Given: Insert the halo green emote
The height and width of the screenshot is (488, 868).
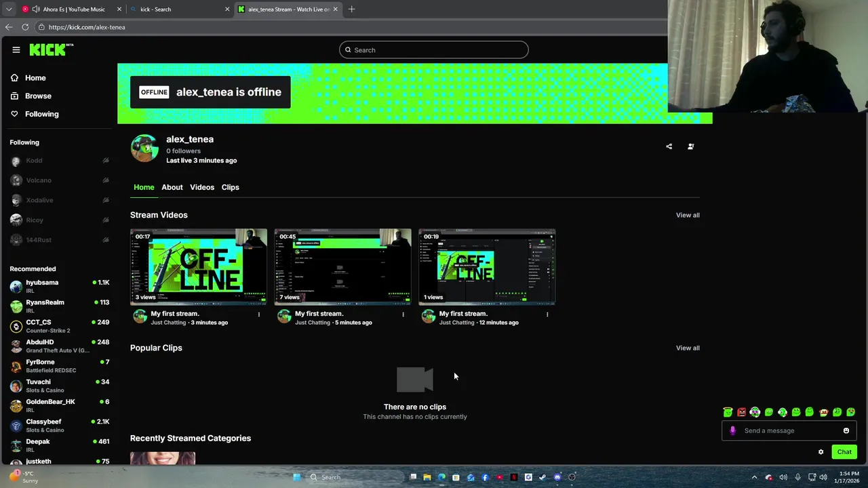Looking at the screenshot, I should coord(728,412).
